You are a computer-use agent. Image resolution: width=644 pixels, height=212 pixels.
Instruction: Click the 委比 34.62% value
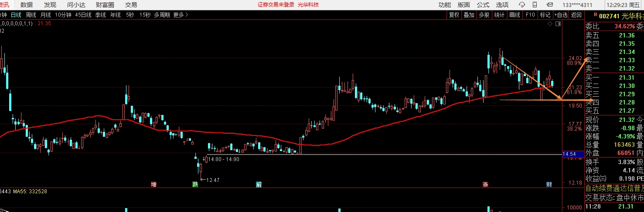coord(625,26)
